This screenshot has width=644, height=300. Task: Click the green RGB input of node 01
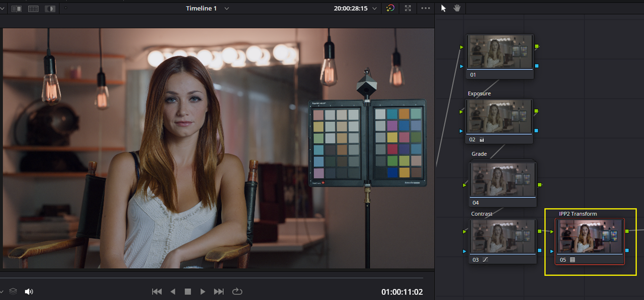461,47
